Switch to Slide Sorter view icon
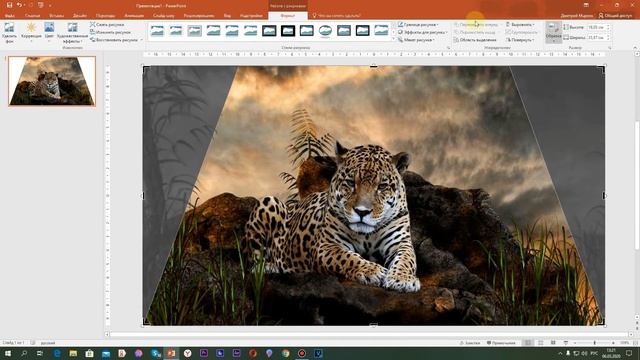This screenshot has height=360, width=640. [541, 343]
